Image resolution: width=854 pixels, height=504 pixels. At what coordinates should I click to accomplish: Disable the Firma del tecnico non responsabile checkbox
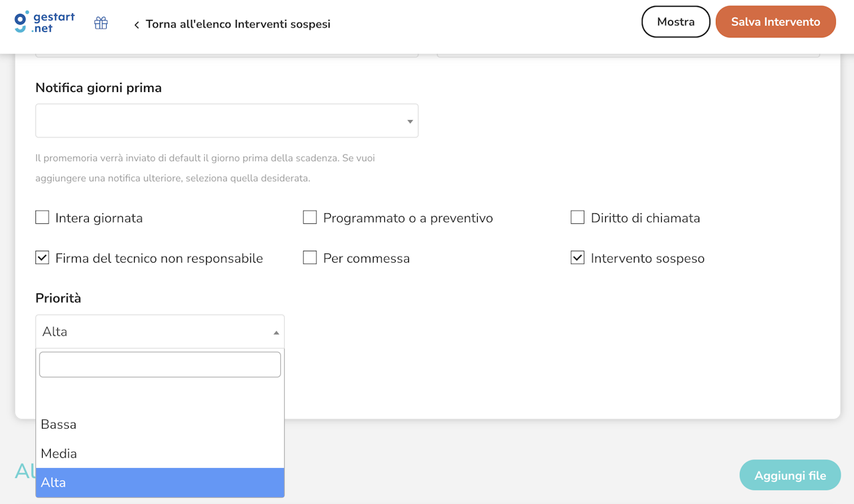pyautogui.click(x=42, y=257)
